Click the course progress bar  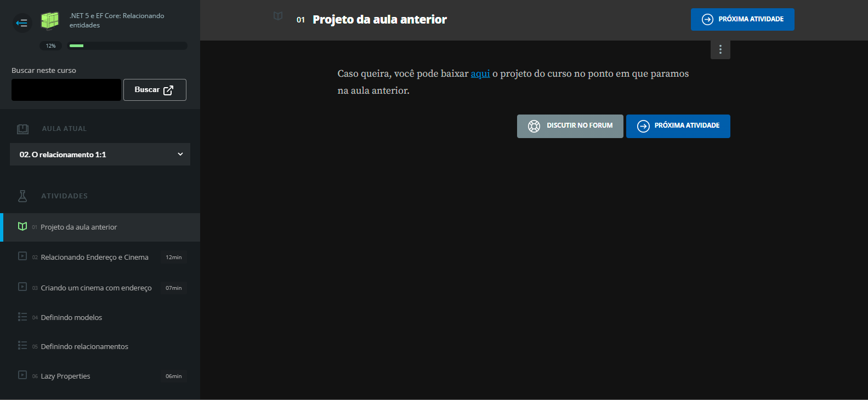click(127, 46)
